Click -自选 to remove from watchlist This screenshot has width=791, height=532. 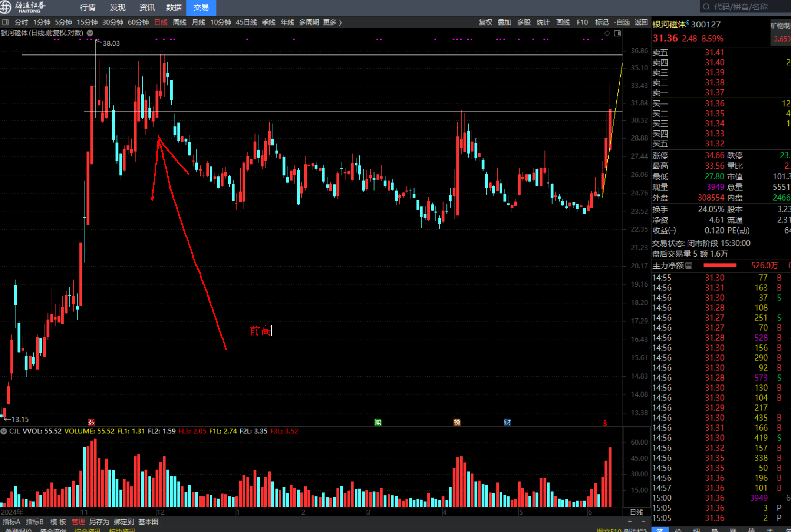click(622, 22)
